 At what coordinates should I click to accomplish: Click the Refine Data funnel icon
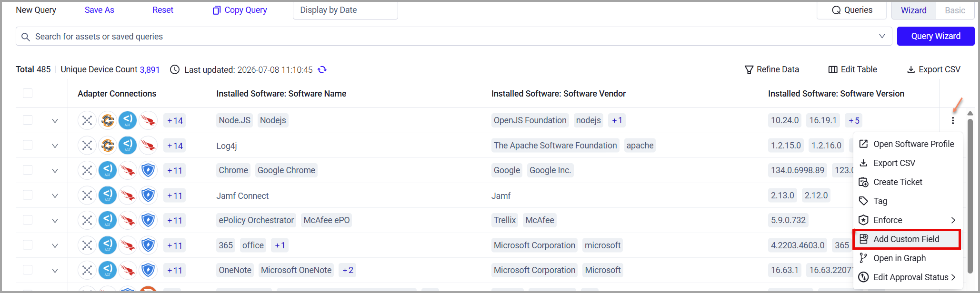tap(749, 69)
